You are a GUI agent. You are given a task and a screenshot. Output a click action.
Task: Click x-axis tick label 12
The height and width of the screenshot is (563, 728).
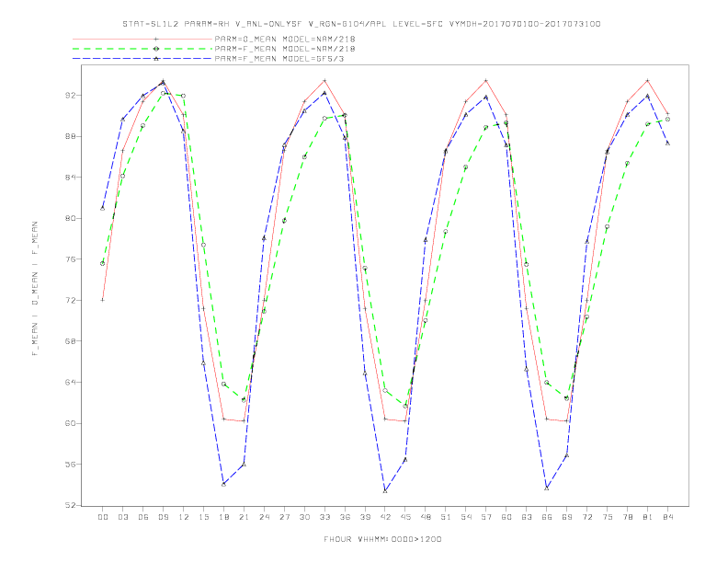pyautogui.click(x=184, y=517)
